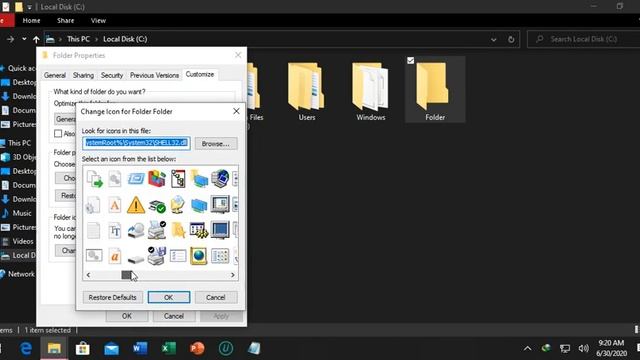The width and height of the screenshot is (640, 360).
Task: Launch Word from the taskbar
Action: pos(140,348)
